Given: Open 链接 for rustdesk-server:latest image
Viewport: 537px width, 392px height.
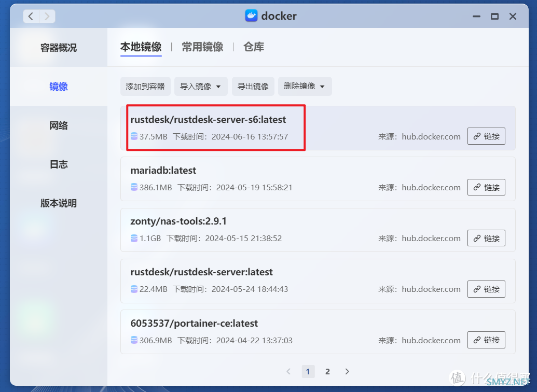Looking at the screenshot, I should [486, 289].
